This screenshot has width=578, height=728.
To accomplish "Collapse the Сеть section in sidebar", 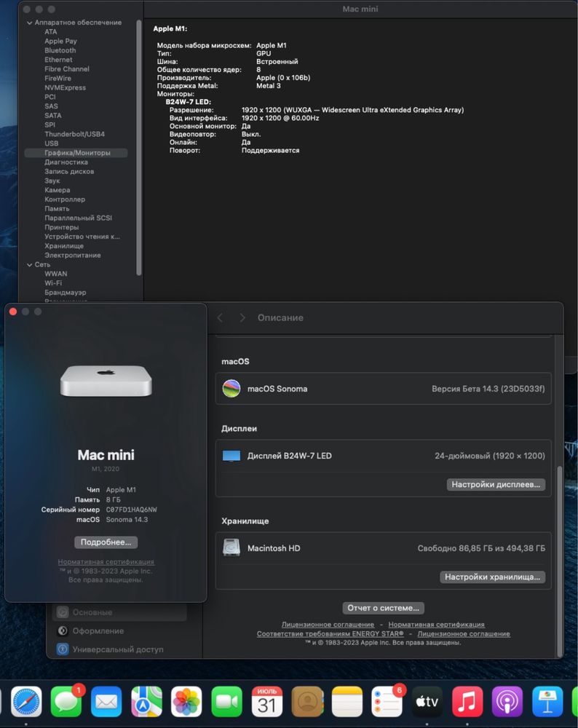I will tap(30, 265).
